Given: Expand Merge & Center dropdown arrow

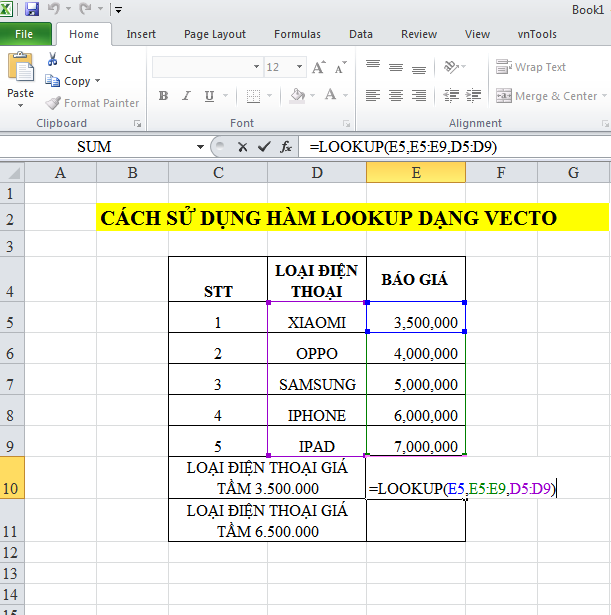Looking at the screenshot, I should 604,96.
